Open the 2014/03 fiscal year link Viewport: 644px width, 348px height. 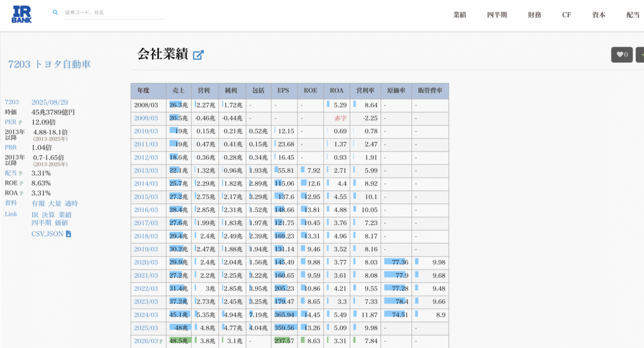[146, 184]
